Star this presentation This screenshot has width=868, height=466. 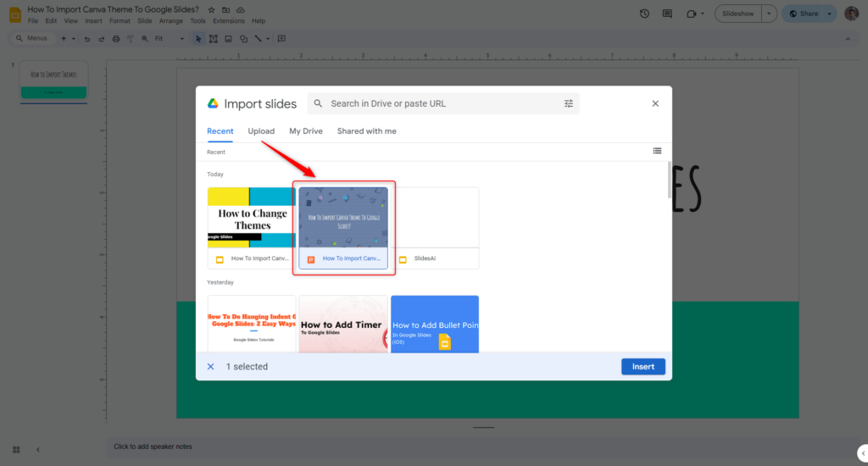(212, 9)
